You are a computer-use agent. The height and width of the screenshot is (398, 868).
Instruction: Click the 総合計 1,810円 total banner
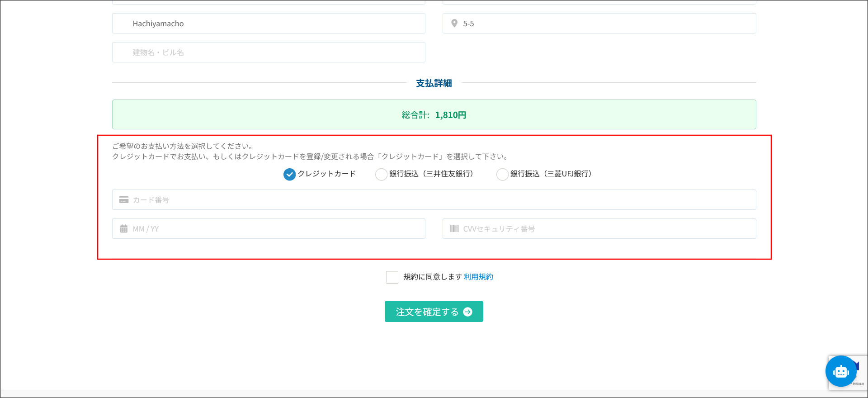click(x=434, y=115)
